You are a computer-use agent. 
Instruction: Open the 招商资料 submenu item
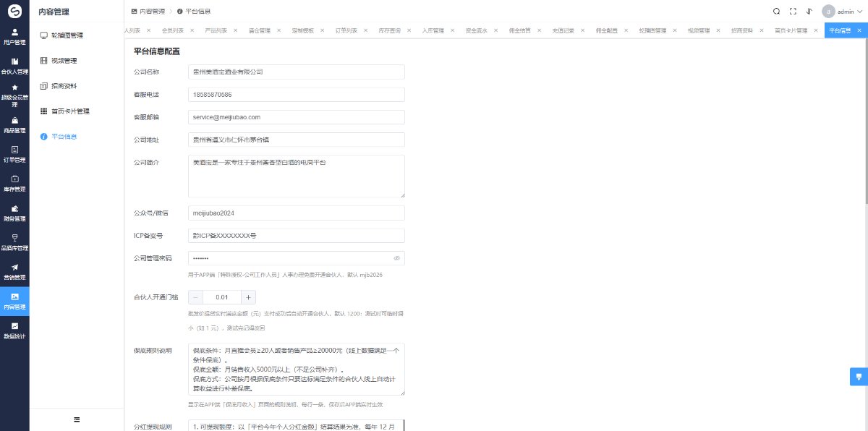[x=77, y=86]
